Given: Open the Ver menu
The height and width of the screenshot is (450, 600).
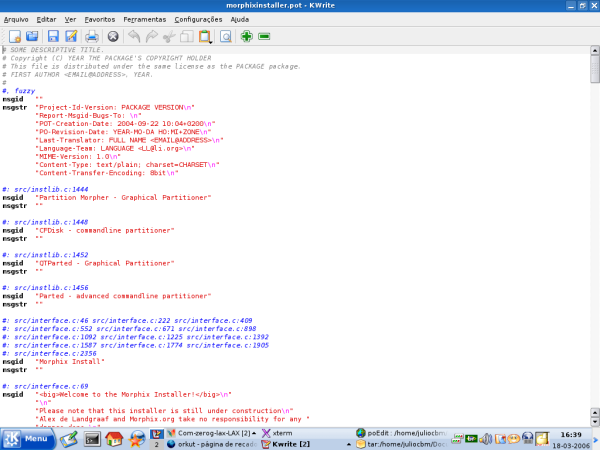Looking at the screenshot, I should (x=70, y=20).
